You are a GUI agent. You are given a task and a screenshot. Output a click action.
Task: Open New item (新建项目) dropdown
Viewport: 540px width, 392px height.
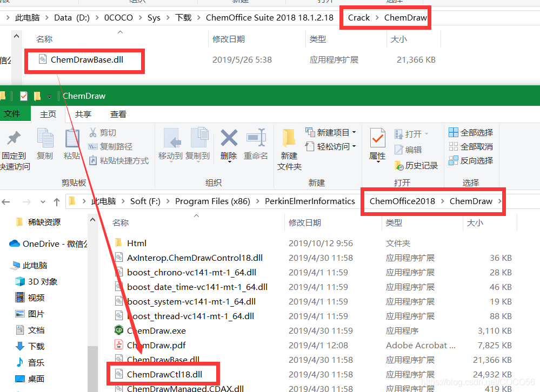[330, 132]
